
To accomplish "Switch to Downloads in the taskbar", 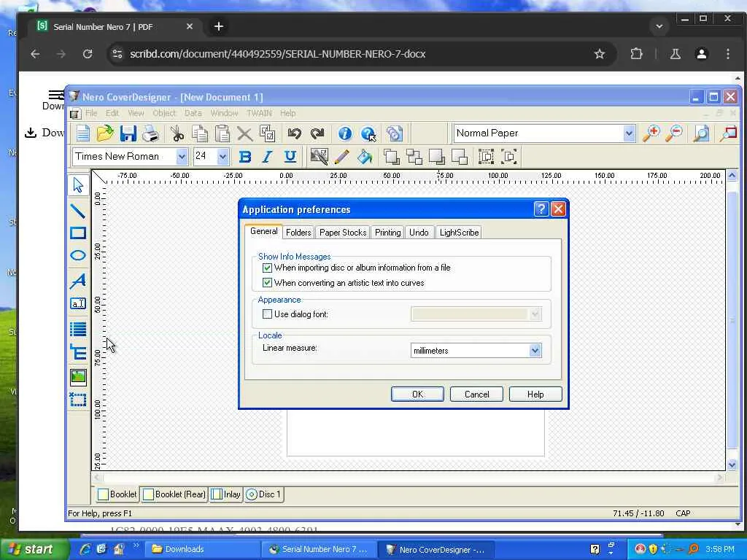I will pyautogui.click(x=204, y=549).
